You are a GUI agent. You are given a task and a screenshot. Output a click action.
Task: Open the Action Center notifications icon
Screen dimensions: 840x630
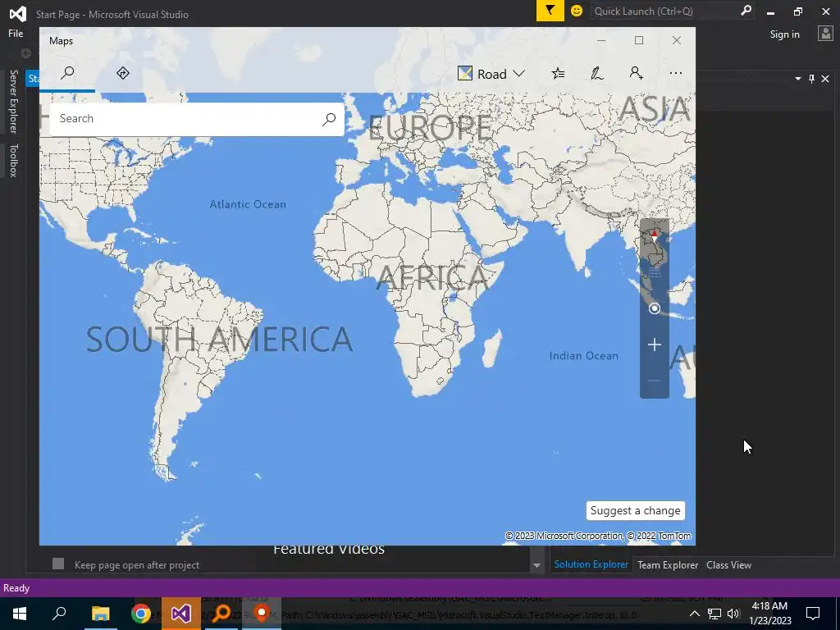pyautogui.click(x=813, y=614)
